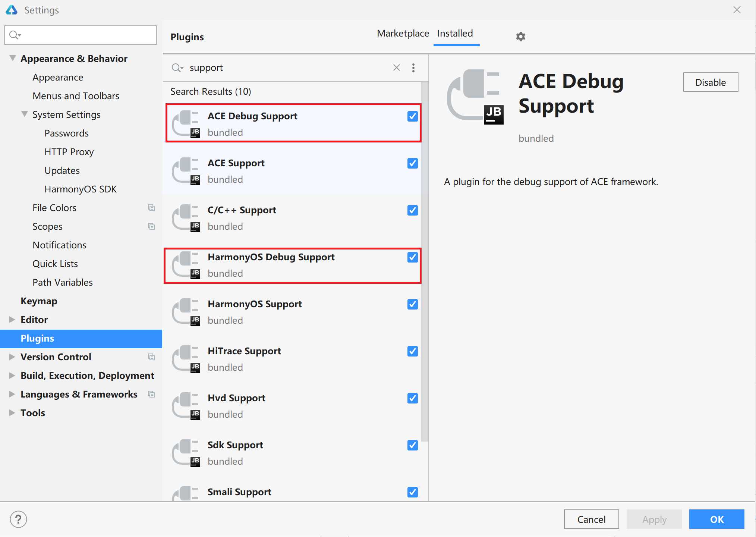This screenshot has height=537, width=756.
Task: Open plugin search options three-dot menu
Action: point(413,67)
